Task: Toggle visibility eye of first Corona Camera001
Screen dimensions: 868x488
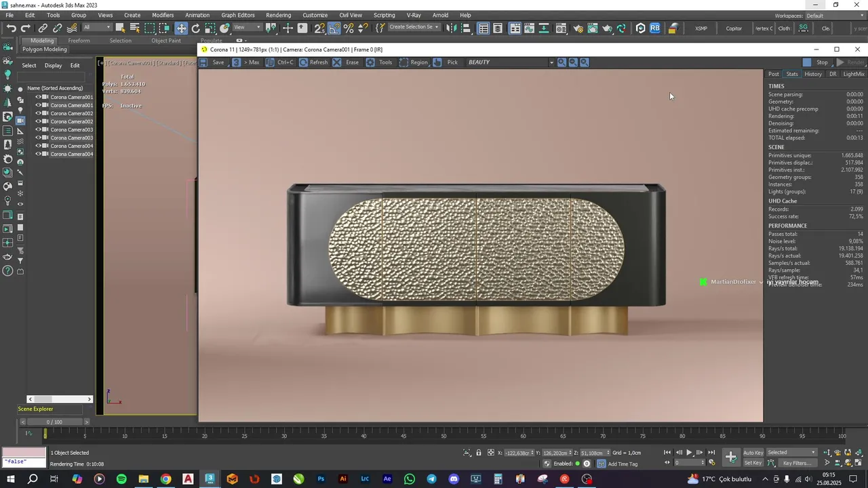Action: pyautogui.click(x=38, y=97)
